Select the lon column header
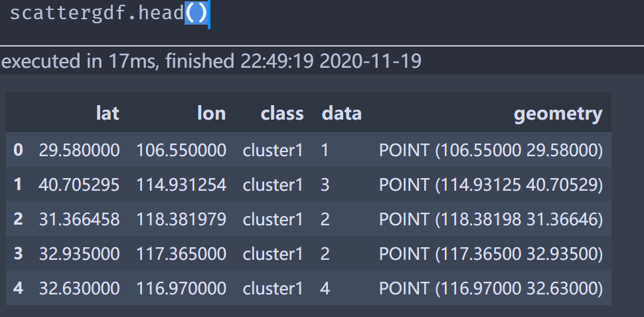 (211, 114)
